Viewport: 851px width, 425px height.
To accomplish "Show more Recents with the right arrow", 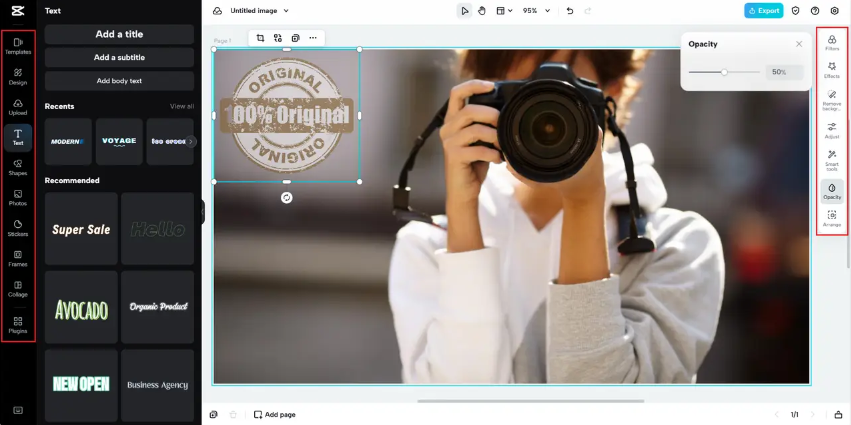I will coord(190,142).
